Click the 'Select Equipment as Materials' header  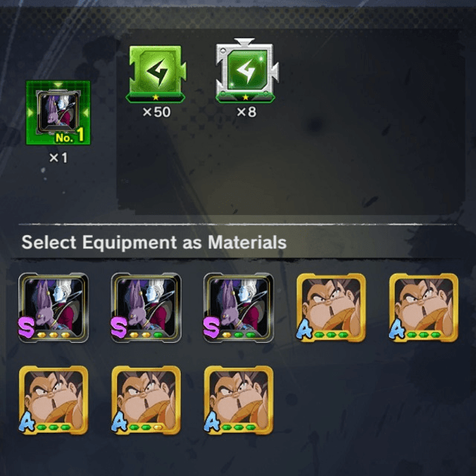(x=154, y=242)
